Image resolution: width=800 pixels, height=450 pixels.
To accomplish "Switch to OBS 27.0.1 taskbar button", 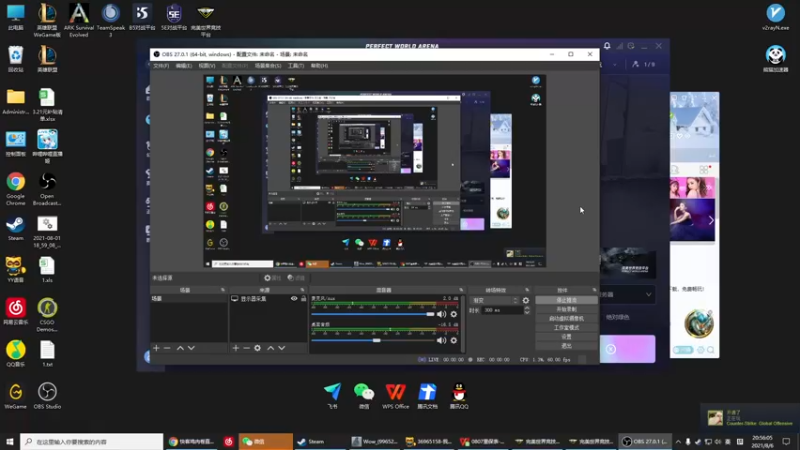I will pos(645,442).
